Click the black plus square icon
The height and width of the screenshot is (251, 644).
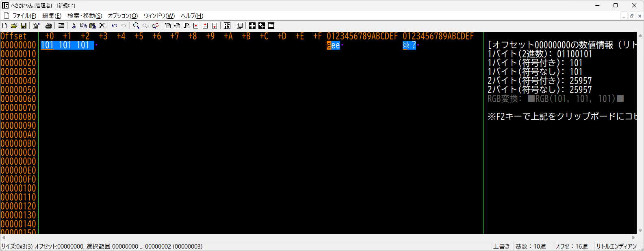(252, 26)
